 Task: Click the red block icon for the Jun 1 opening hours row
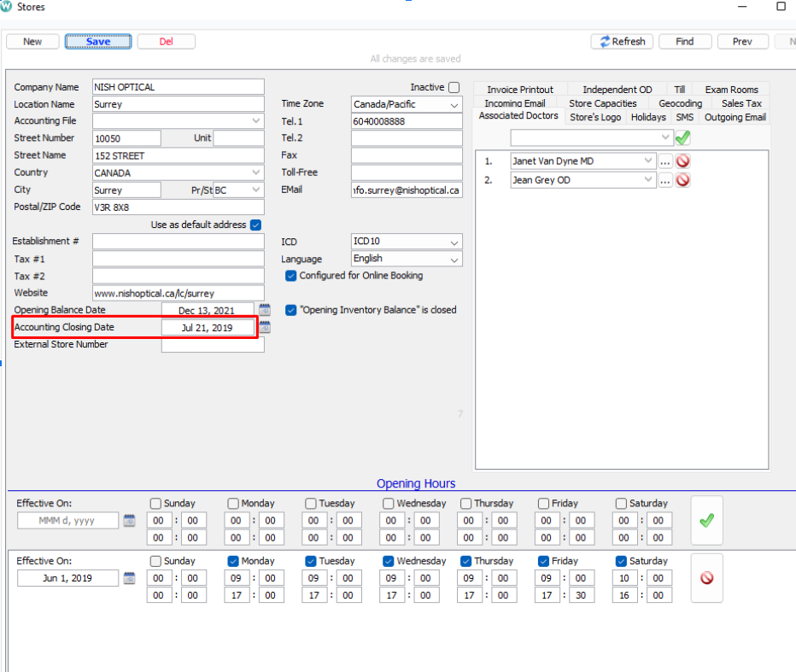706,577
